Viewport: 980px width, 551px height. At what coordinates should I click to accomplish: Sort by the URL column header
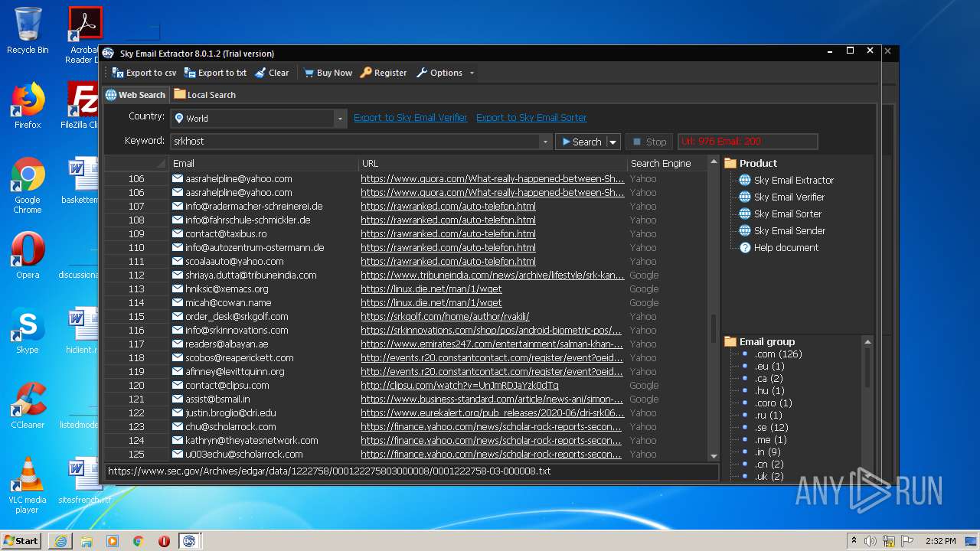493,164
